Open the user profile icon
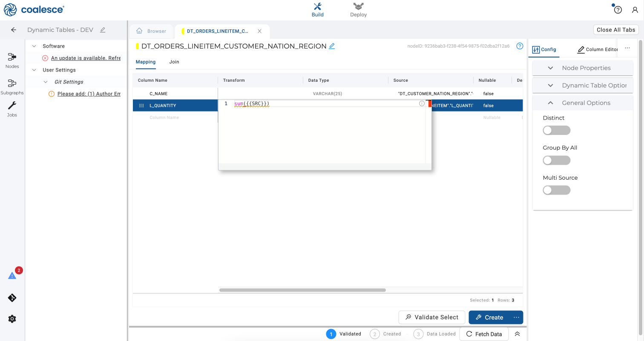The height and width of the screenshot is (341, 644). [635, 10]
